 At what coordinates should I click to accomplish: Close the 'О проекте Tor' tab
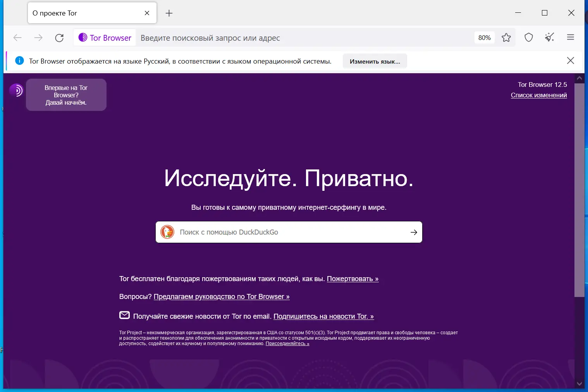147,13
